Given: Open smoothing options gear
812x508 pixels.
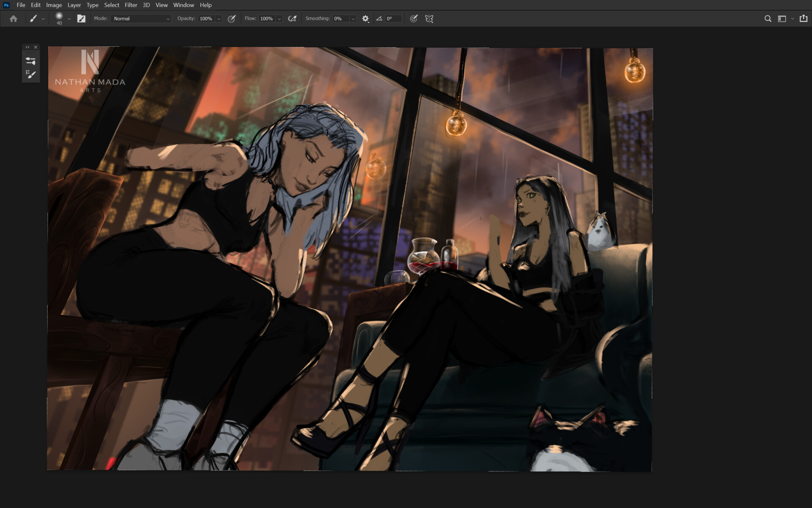Looking at the screenshot, I should [365, 19].
